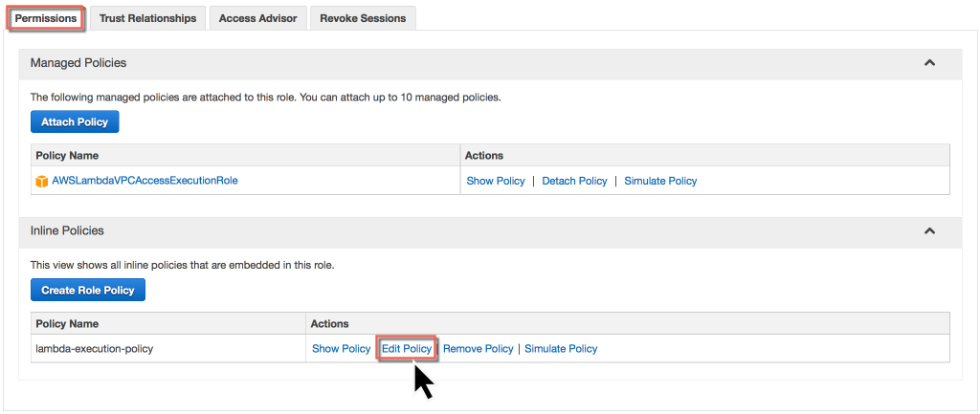This screenshot has width=980, height=414.
Task: Open the Permissions tab
Action: [46, 18]
